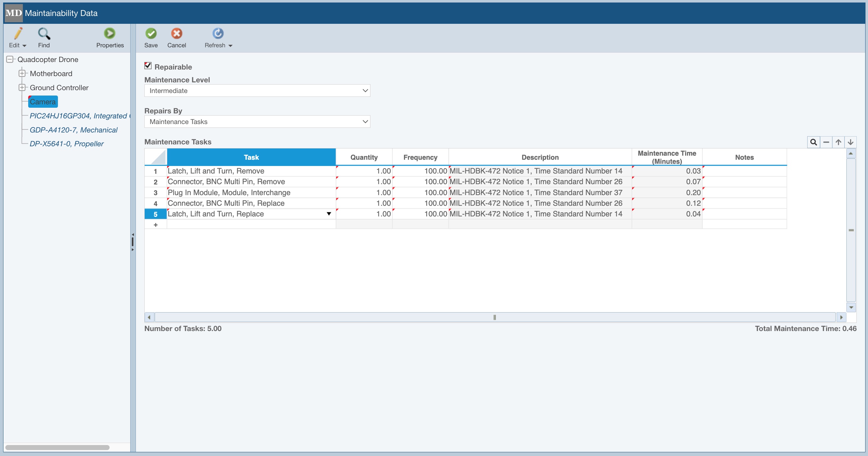Move the selected task down with the arrow icon
The height and width of the screenshot is (456, 868).
point(850,142)
